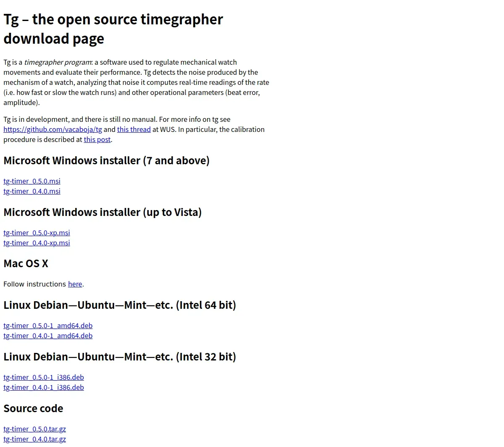This screenshot has height=447, width=504.
Task: Download tg-timer_0.4.0-xp.msi installer
Action: pyautogui.click(x=37, y=243)
